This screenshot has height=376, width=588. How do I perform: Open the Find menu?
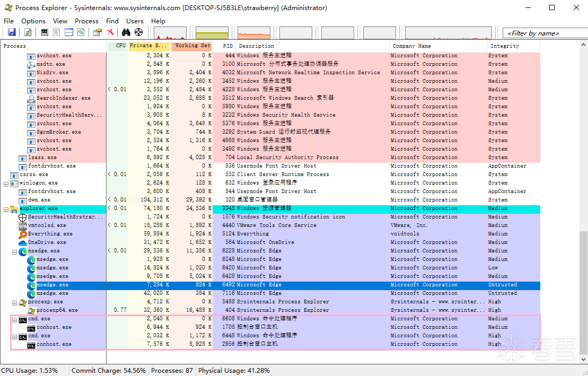(112, 21)
